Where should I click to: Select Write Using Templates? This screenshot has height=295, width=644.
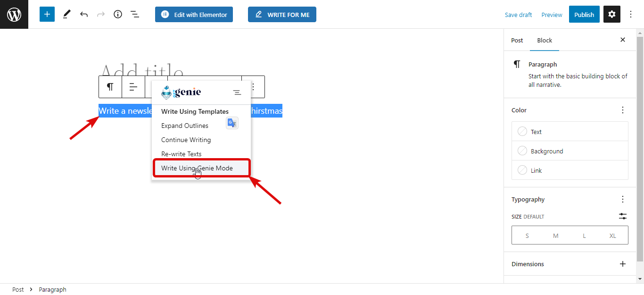pos(195,111)
